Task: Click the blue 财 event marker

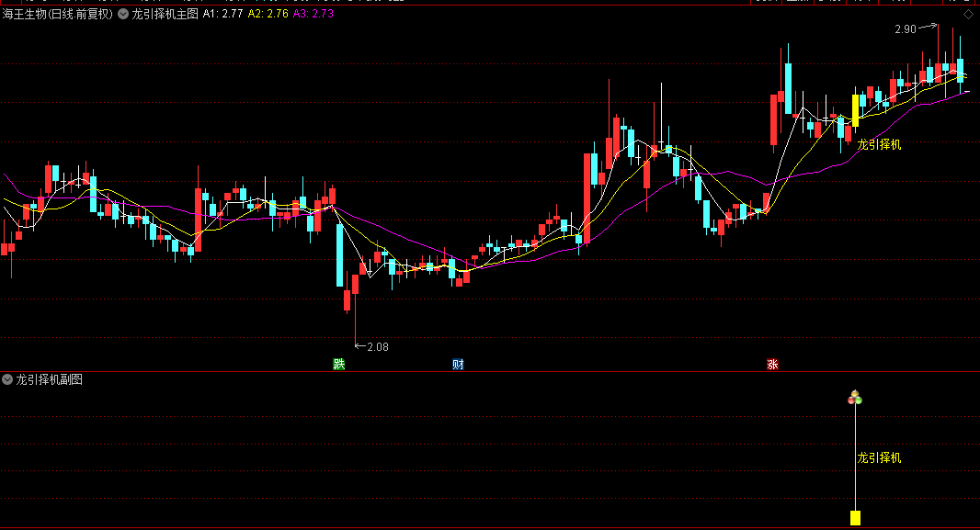Action: point(458,364)
